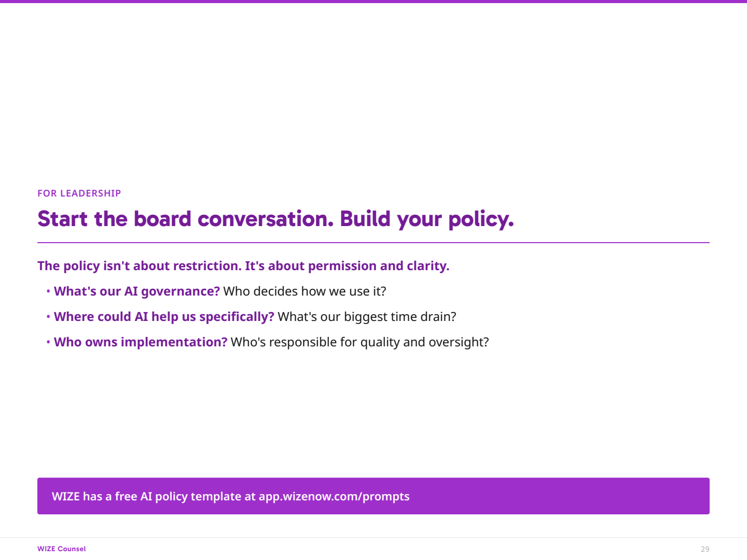Click the bullet dot before 'Who owns implementation'
The width and height of the screenshot is (747, 560).
pyautogui.click(x=48, y=342)
